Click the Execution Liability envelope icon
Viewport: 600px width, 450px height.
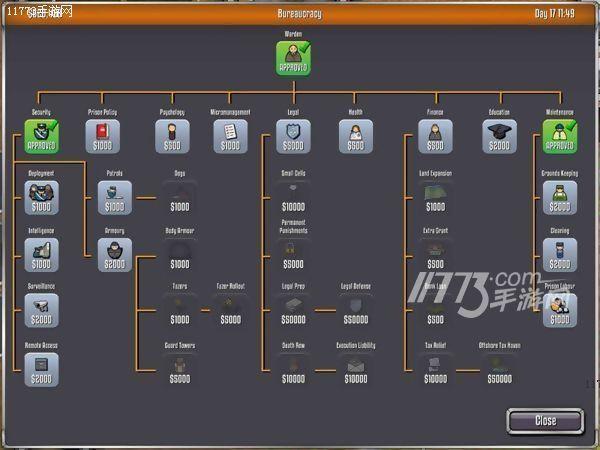click(357, 368)
